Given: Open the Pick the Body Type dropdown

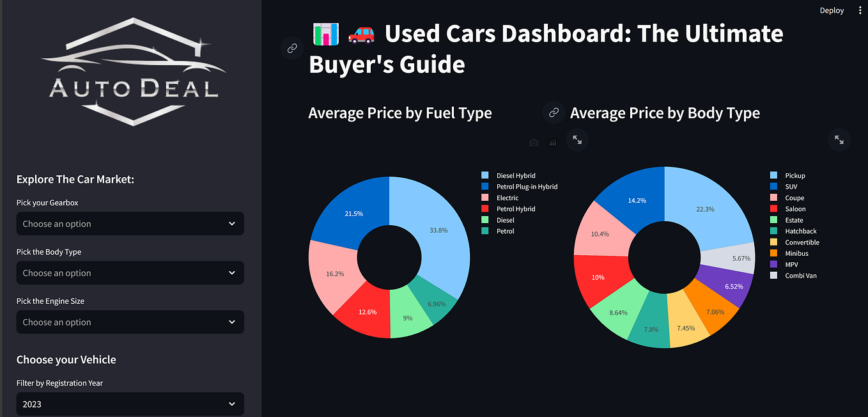Looking at the screenshot, I should tap(130, 272).
